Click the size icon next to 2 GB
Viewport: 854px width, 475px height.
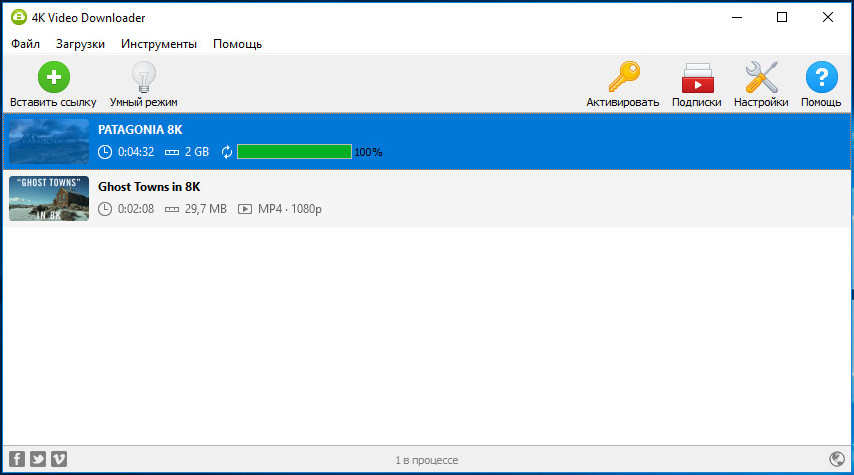[x=172, y=153]
